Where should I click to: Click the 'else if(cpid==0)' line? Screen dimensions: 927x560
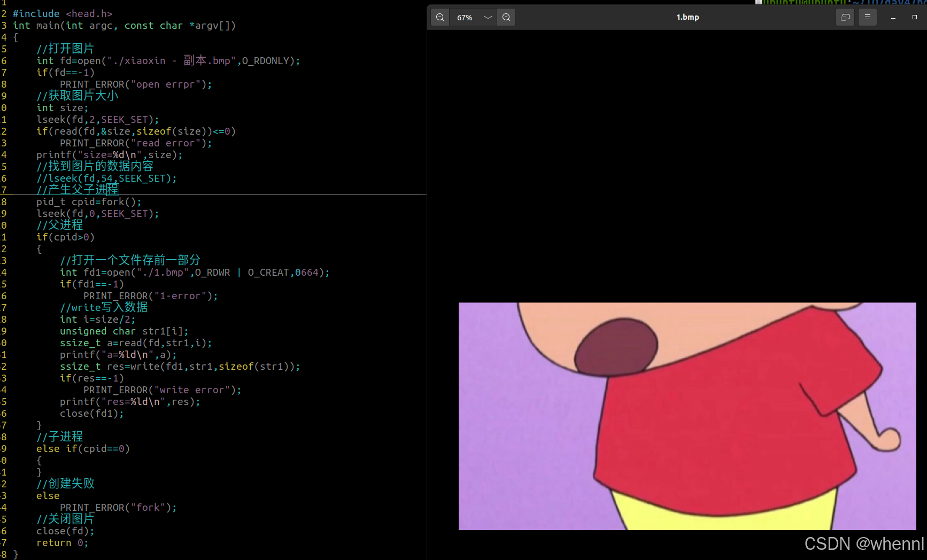(x=83, y=448)
